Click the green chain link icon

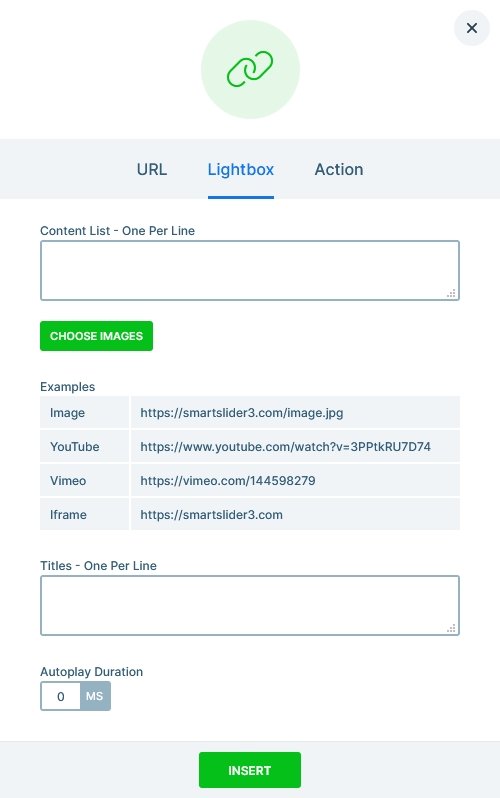click(250, 69)
